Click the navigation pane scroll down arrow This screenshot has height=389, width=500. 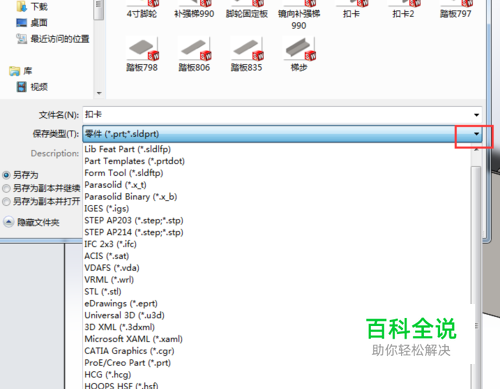coord(99,93)
